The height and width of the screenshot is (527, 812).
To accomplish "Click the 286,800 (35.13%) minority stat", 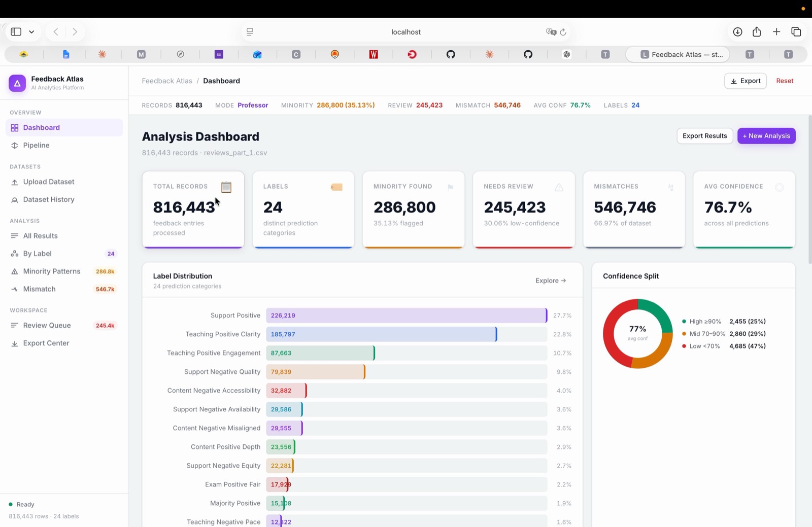I will [x=346, y=106].
